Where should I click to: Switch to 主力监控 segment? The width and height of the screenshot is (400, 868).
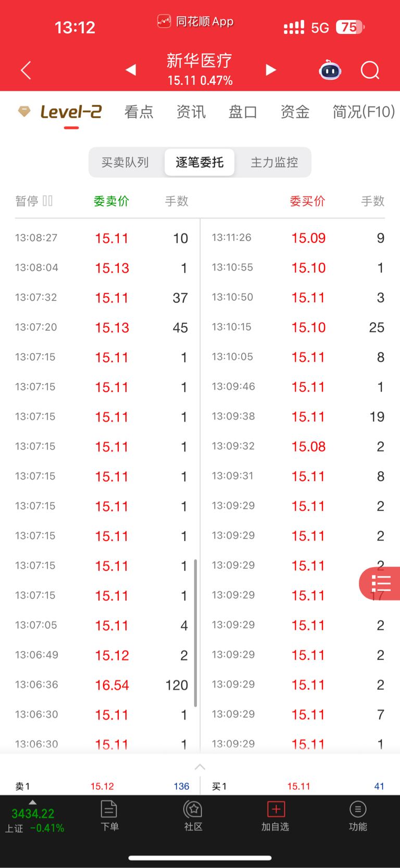pyautogui.click(x=274, y=162)
